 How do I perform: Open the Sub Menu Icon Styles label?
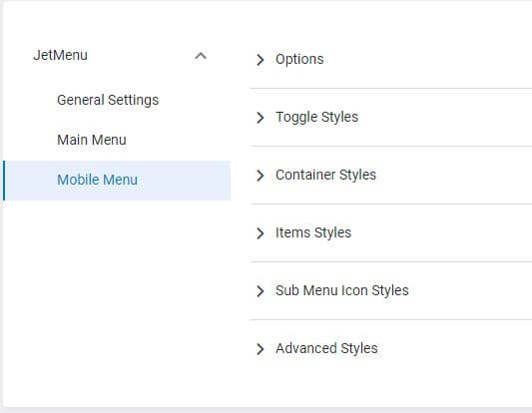[x=342, y=290]
